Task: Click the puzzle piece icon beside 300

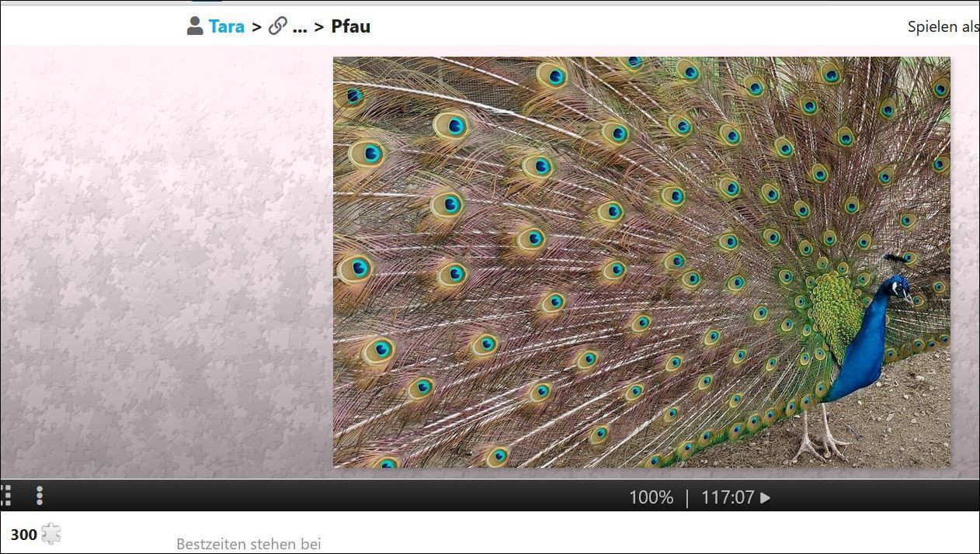Action: [x=51, y=534]
